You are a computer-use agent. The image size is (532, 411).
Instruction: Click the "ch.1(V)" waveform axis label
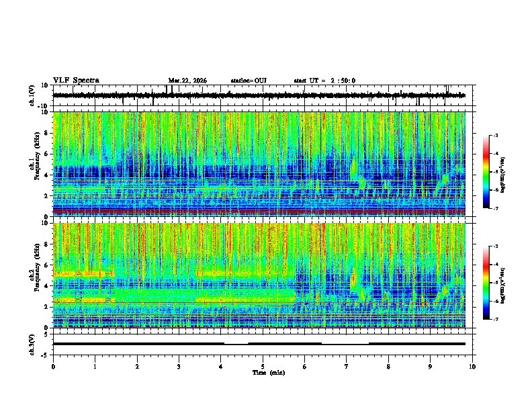click(32, 95)
